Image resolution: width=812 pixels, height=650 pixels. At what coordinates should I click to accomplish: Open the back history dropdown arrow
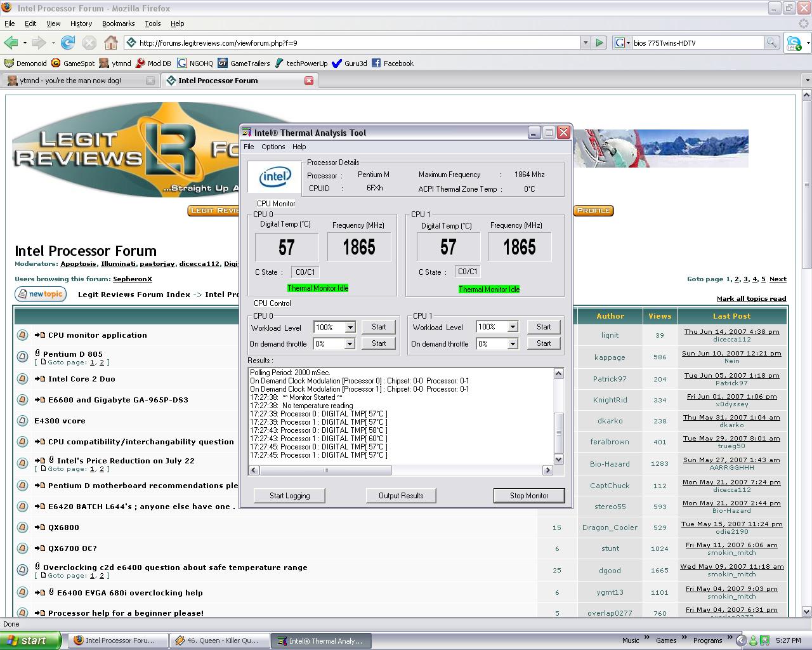click(x=25, y=43)
